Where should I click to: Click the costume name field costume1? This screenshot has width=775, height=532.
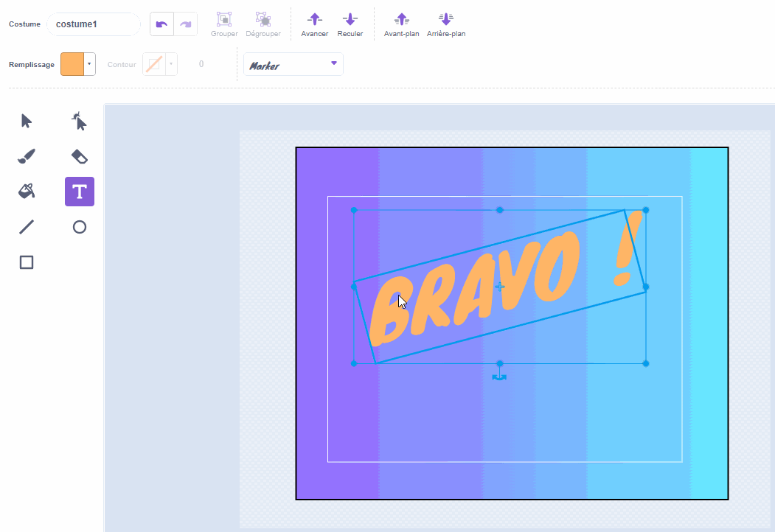[94, 24]
